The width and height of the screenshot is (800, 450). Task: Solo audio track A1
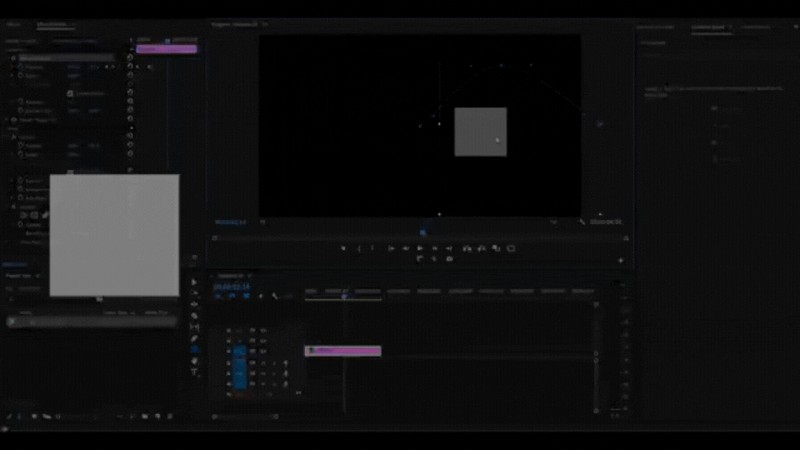point(274,363)
